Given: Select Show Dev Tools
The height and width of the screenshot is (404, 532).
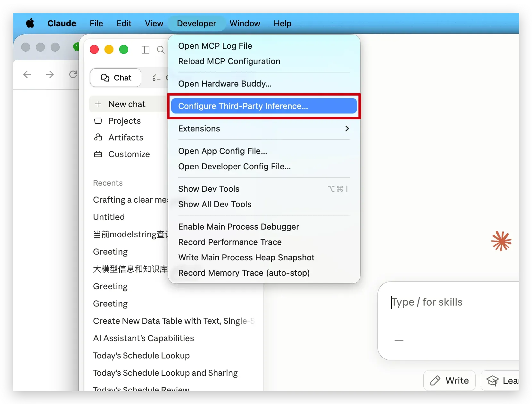Looking at the screenshot, I should click(x=264, y=189).
